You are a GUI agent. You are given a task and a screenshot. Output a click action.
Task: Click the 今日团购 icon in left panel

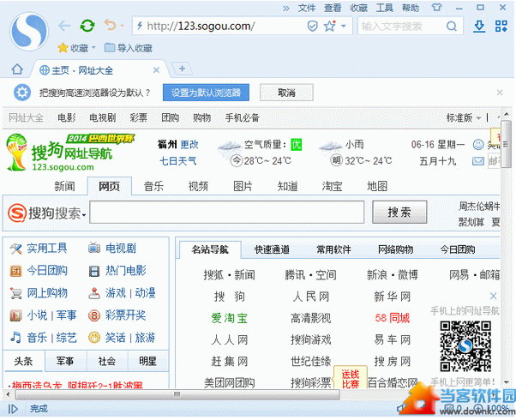(x=15, y=271)
